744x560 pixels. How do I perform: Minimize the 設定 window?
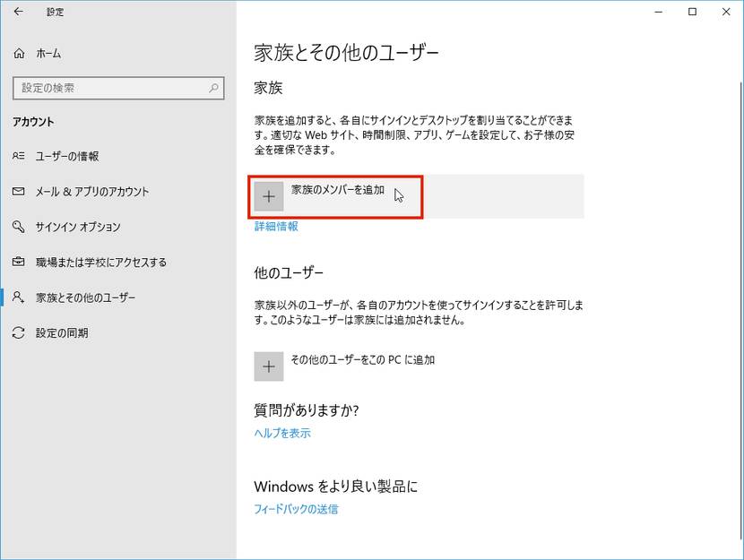[x=658, y=12]
